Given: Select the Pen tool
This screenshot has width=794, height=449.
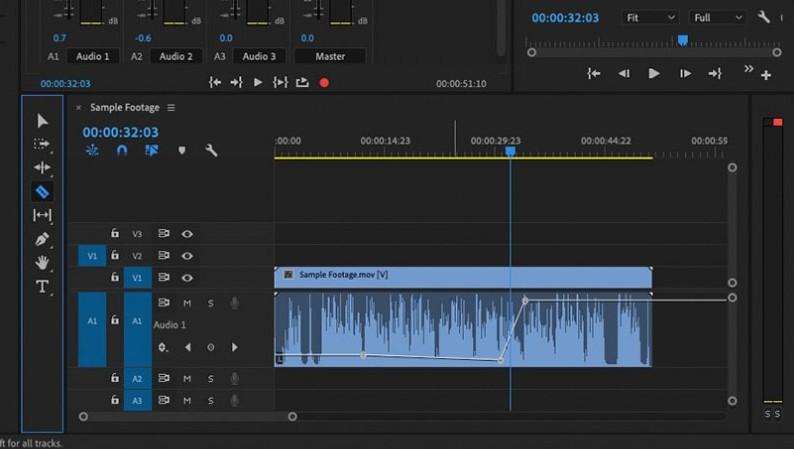Looking at the screenshot, I should pyautogui.click(x=42, y=239).
